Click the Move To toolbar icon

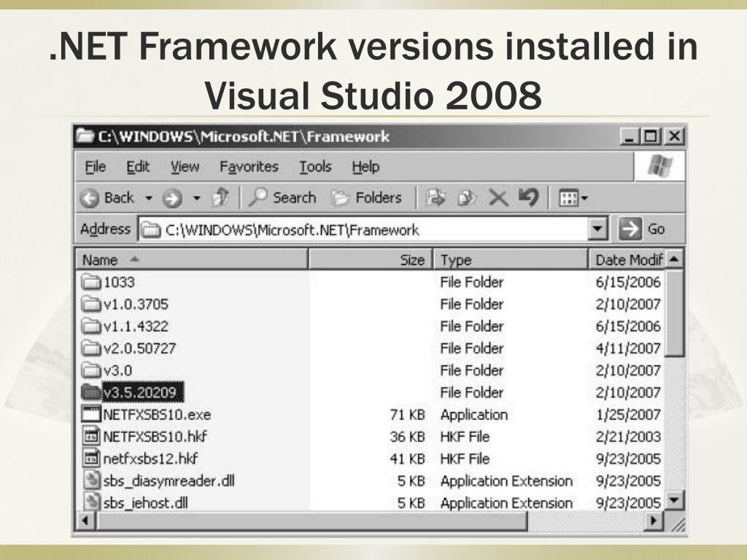pyautogui.click(x=436, y=198)
